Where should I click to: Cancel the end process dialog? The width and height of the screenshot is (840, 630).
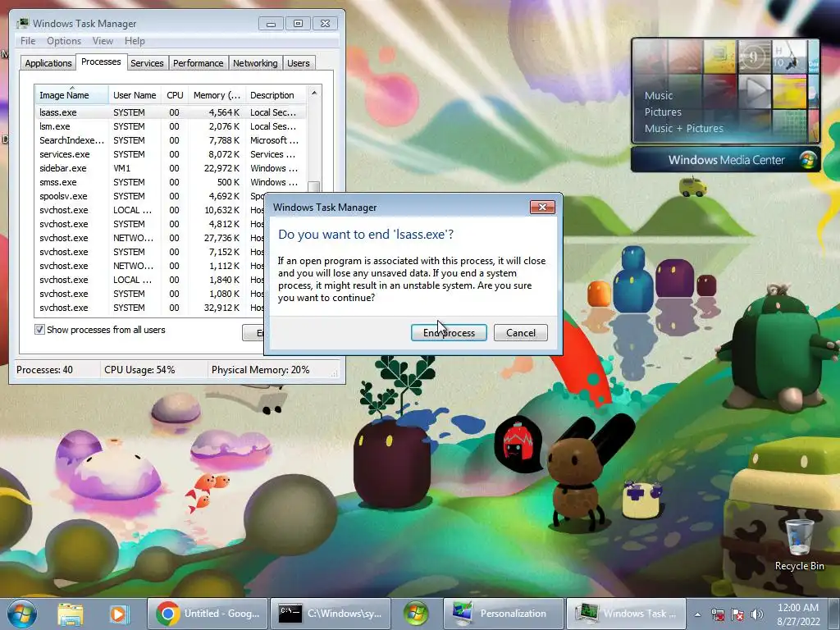pyautogui.click(x=520, y=333)
